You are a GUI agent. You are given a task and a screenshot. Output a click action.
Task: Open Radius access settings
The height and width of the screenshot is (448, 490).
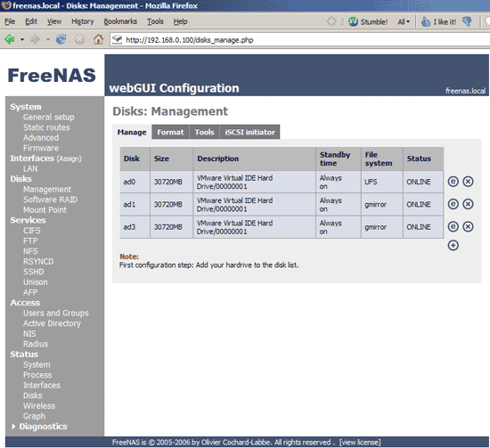point(36,344)
